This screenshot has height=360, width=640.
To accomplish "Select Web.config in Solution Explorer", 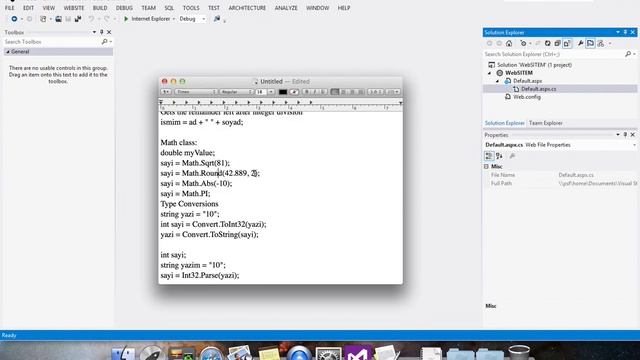I will point(527,97).
